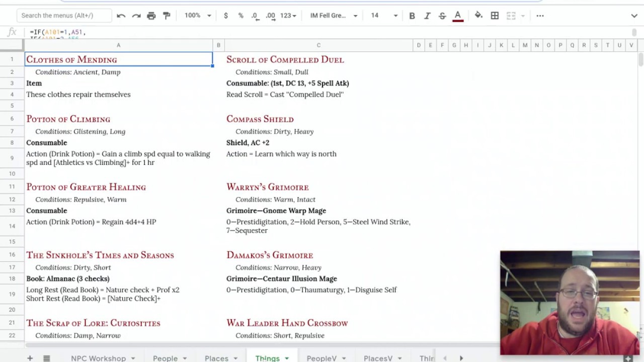The image size is (644, 362).
Task: Click into the formula bar
Action: tap(327, 32)
